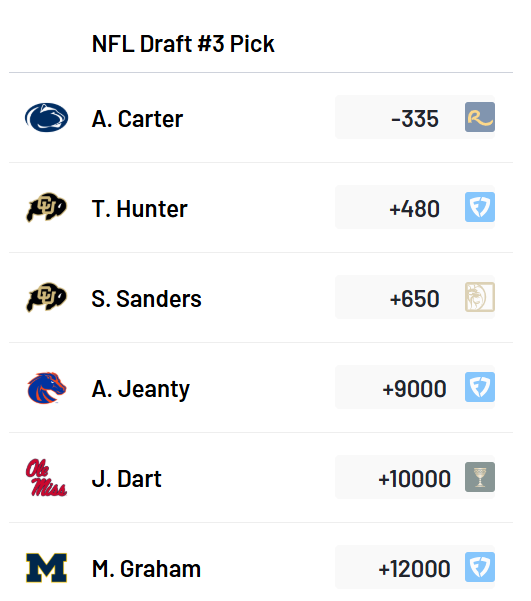Click the Ole Miss logo beside J. Dart
This screenshot has height=601, width=531.
[x=46, y=478]
